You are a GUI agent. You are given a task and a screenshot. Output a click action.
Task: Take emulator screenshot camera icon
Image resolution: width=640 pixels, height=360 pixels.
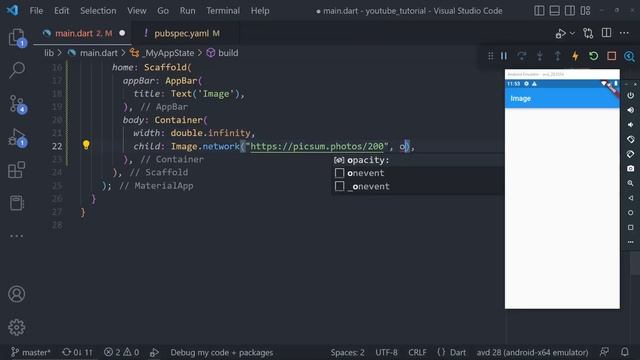tap(631, 169)
